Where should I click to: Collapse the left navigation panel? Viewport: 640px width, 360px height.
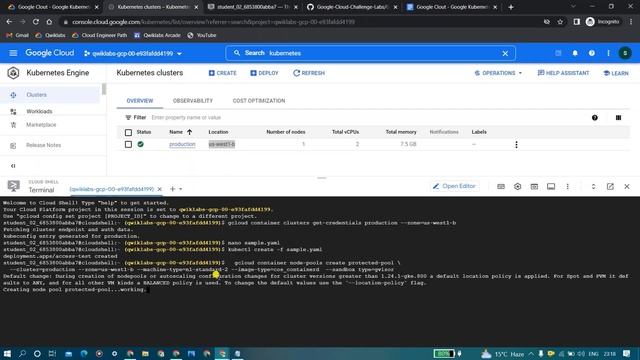13,166
